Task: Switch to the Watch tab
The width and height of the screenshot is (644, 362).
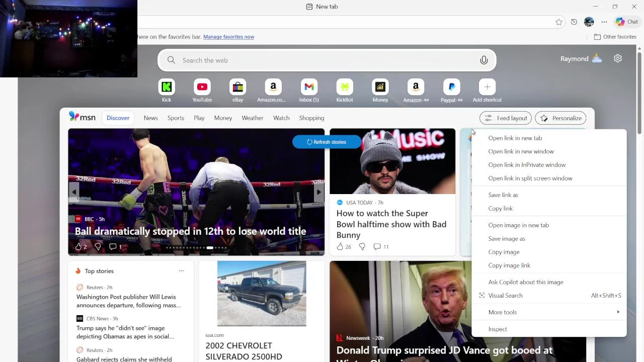Action: click(x=281, y=118)
